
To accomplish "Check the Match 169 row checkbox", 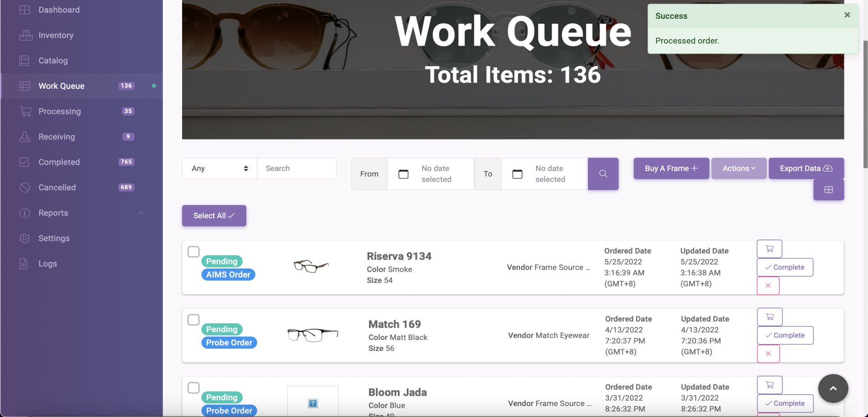I will point(194,319).
